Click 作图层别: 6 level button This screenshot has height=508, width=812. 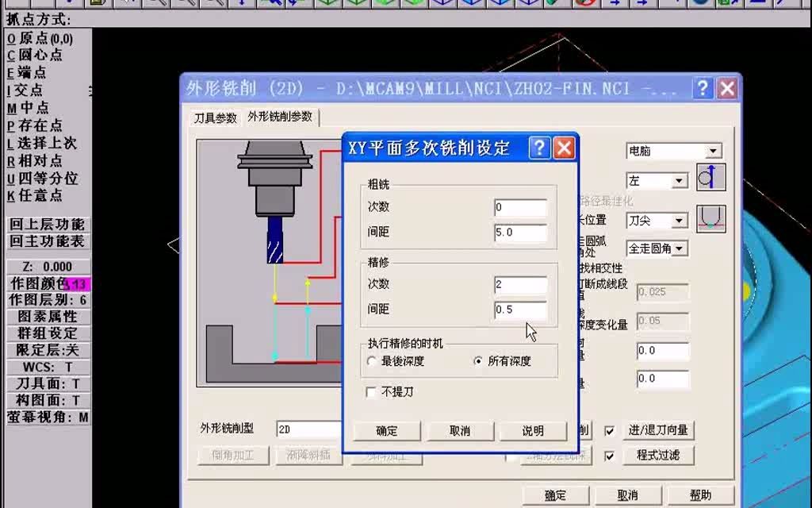click(x=48, y=300)
